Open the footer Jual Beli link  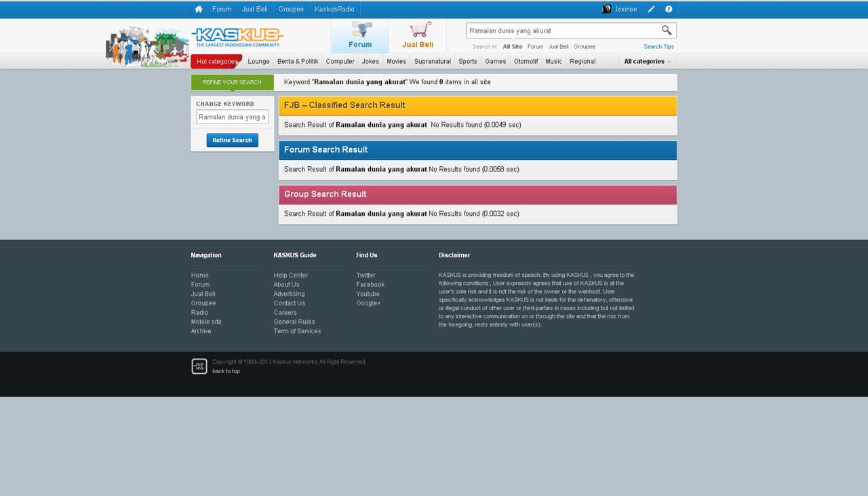coord(203,294)
